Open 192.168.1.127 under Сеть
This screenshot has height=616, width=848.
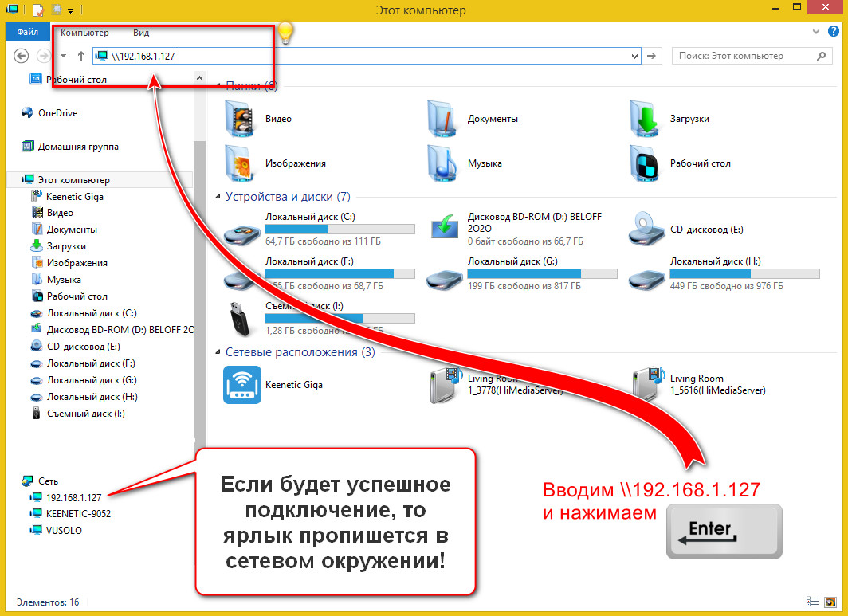click(66, 497)
